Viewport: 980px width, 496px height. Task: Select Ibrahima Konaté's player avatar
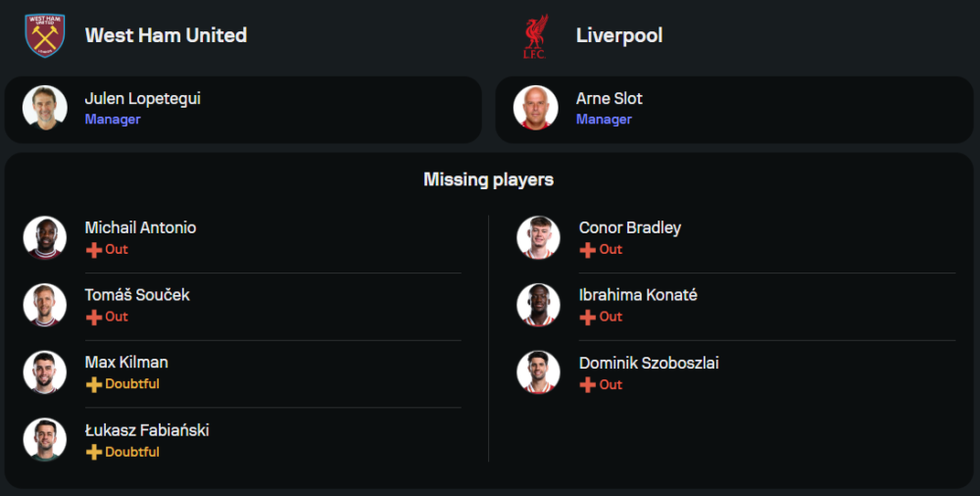pyautogui.click(x=538, y=305)
